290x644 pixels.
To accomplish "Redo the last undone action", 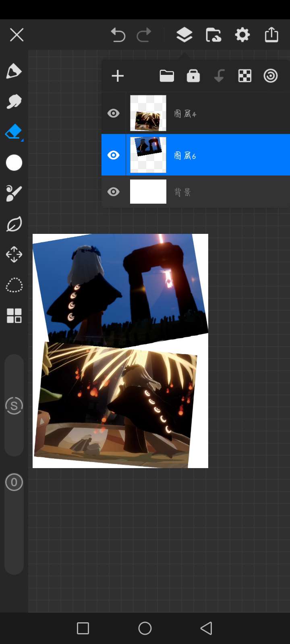I will coord(144,35).
